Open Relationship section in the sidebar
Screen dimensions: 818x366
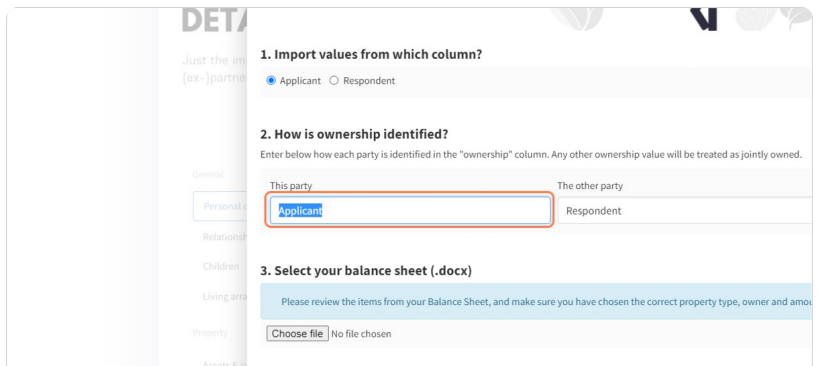[x=224, y=237]
